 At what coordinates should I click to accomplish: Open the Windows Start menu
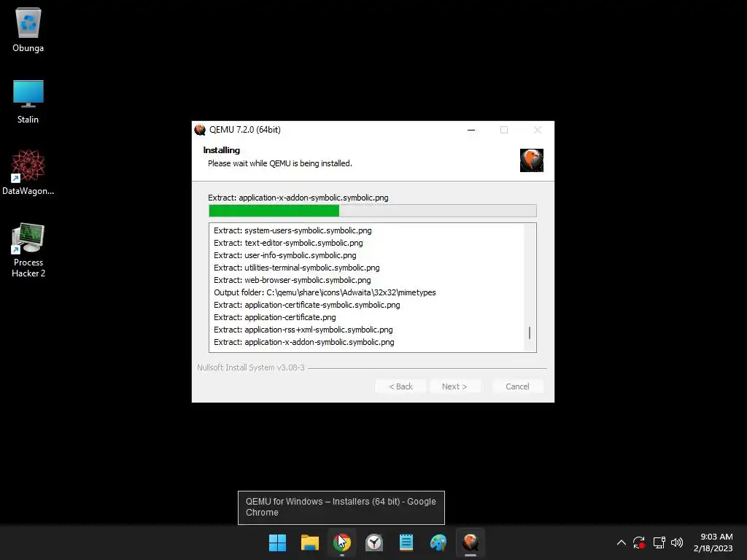(x=277, y=542)
